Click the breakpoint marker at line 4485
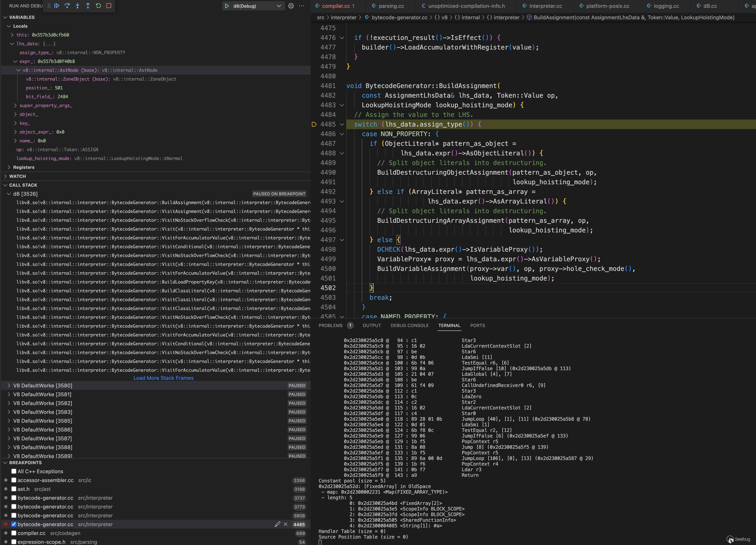756x545 pixels. point(314,124)
